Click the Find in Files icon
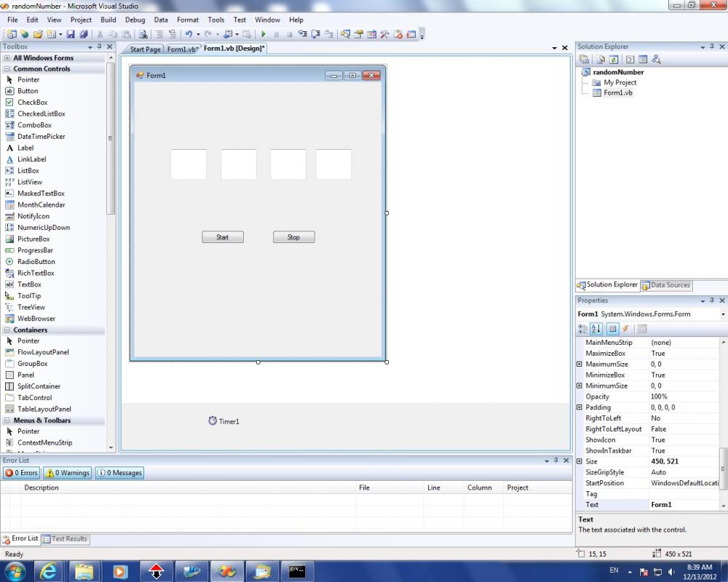 143,34
